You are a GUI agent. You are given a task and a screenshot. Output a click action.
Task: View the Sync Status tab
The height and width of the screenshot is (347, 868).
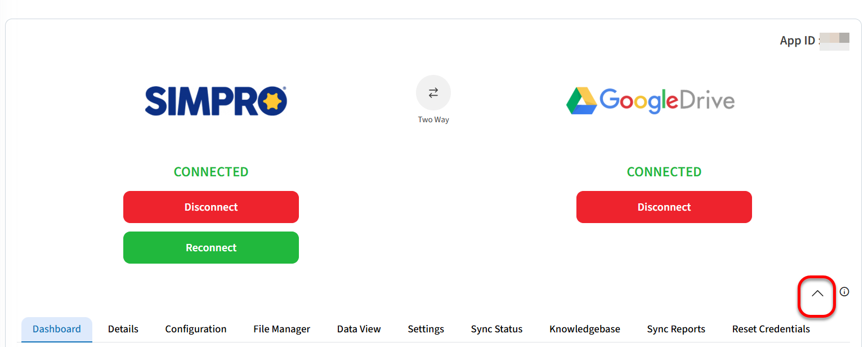tap(496, 330)
